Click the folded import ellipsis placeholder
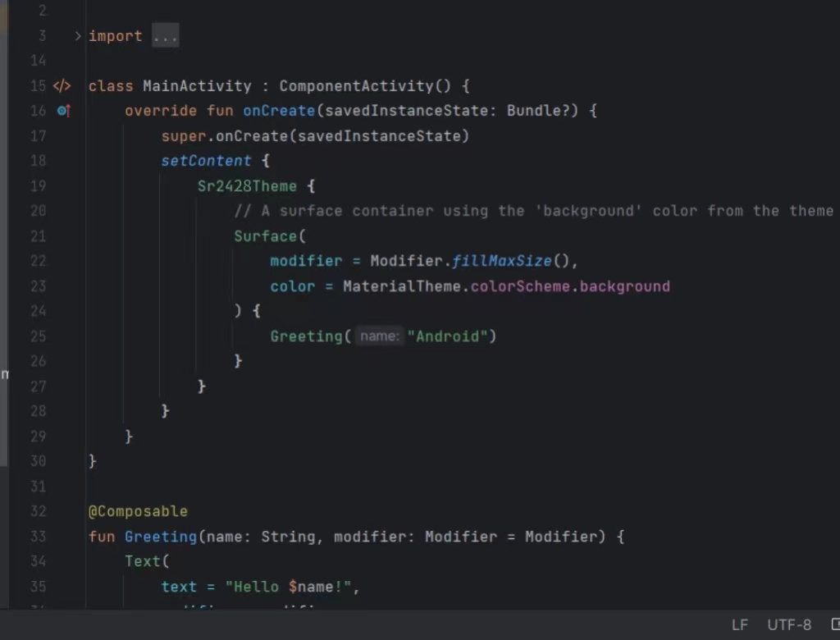This screenshot has height=640, width=840. click(x=165, y=36)
